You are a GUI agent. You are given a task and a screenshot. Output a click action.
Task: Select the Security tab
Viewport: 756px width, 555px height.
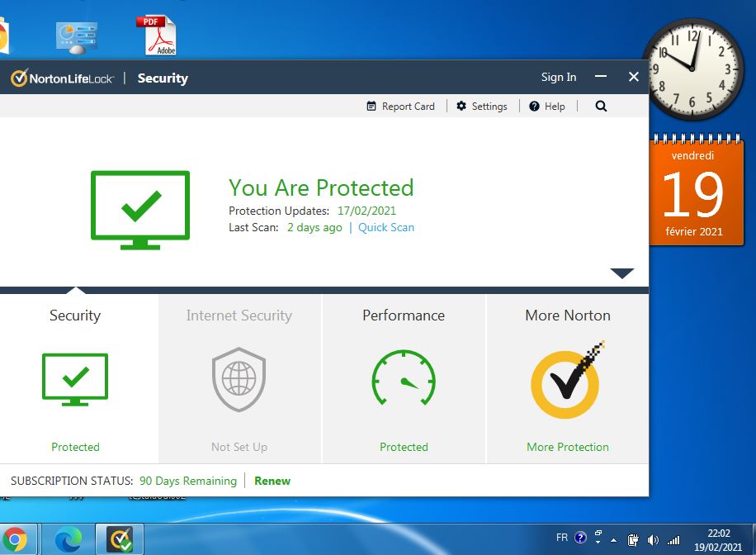click(x=77, y=379)
